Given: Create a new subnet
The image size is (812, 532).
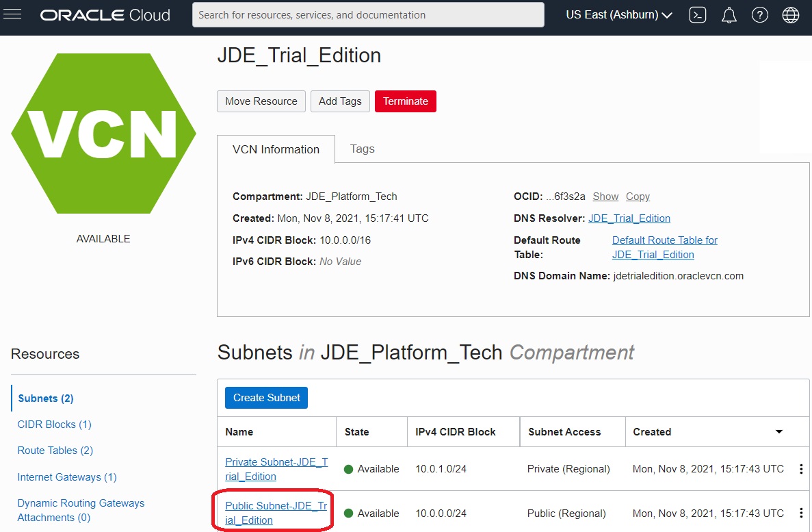Looking at the screenshot, I should coord(266,397).
